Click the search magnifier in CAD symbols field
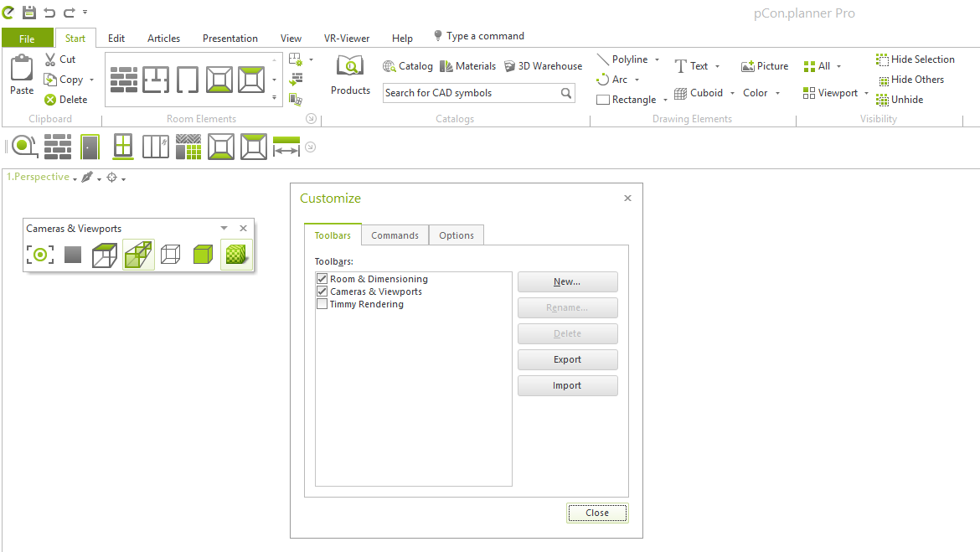 [x=565, y=93]
